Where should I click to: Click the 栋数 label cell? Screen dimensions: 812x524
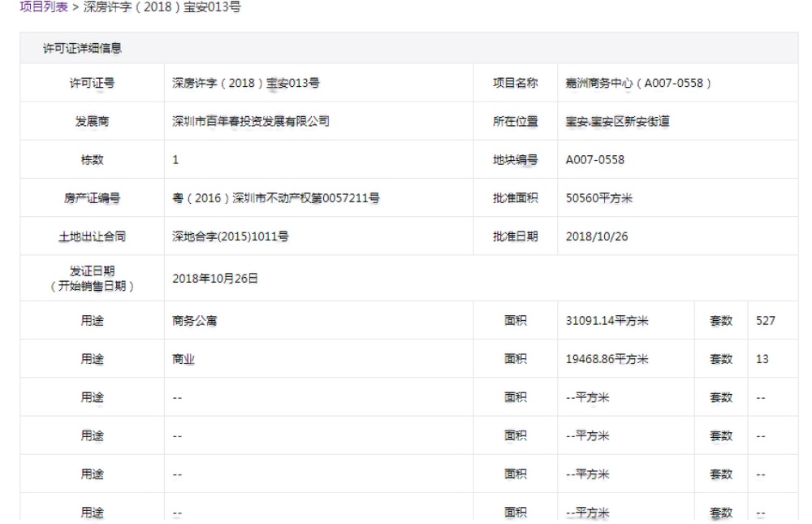[93, 159]
